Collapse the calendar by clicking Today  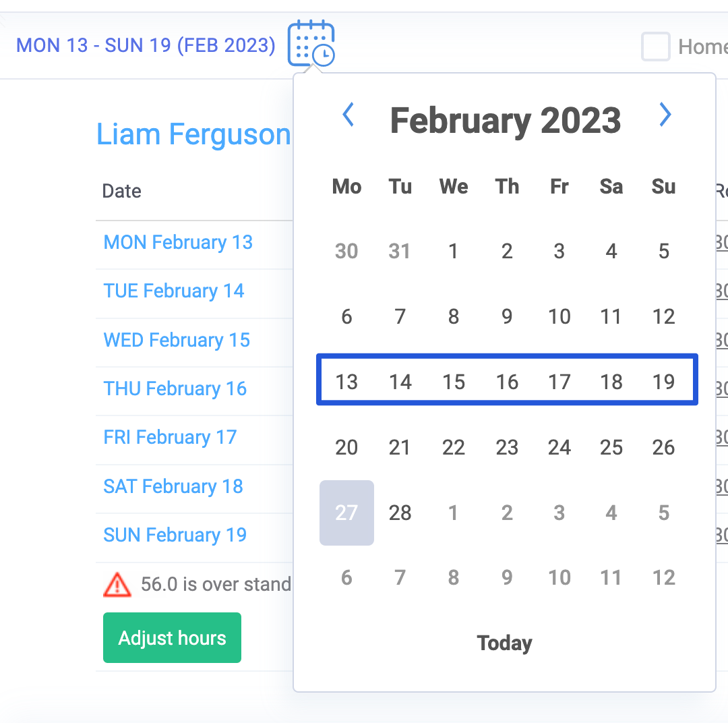point(504,643)
